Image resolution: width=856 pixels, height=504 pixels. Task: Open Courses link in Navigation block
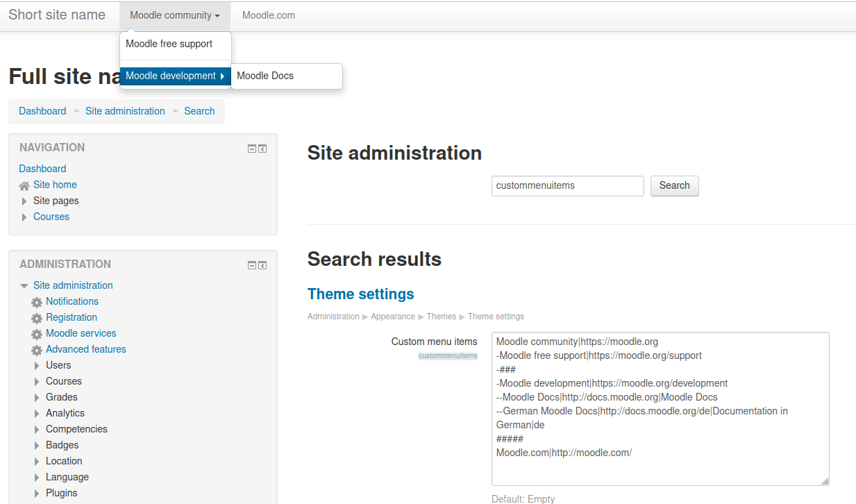pyautogui.click(x=51, y=217)
